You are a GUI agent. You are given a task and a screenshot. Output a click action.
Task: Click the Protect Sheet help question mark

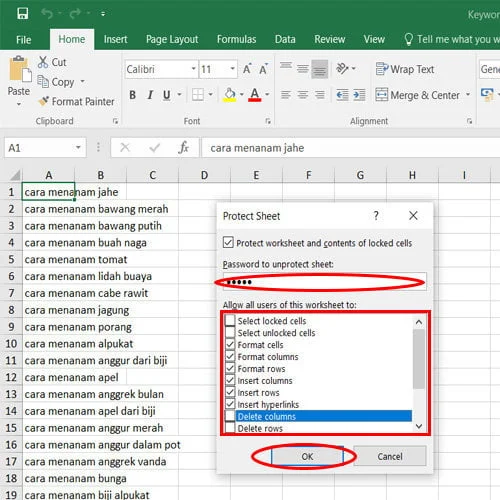(x=376, y=216)
